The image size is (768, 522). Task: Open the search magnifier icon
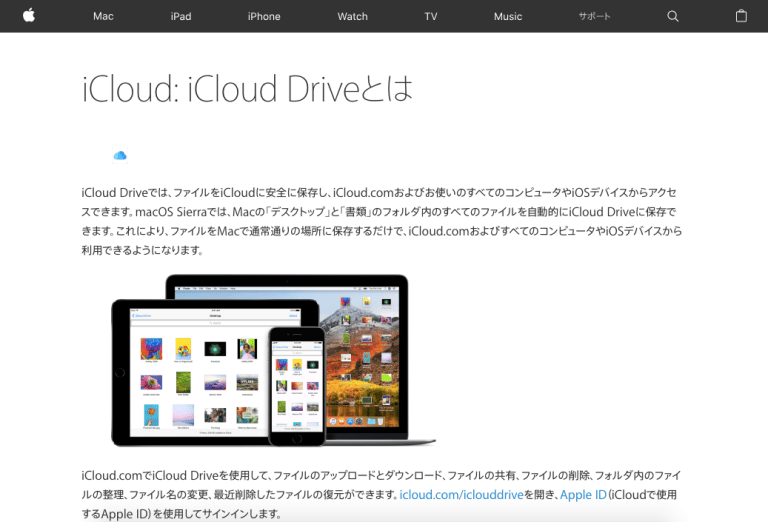[x=673, y=16]
